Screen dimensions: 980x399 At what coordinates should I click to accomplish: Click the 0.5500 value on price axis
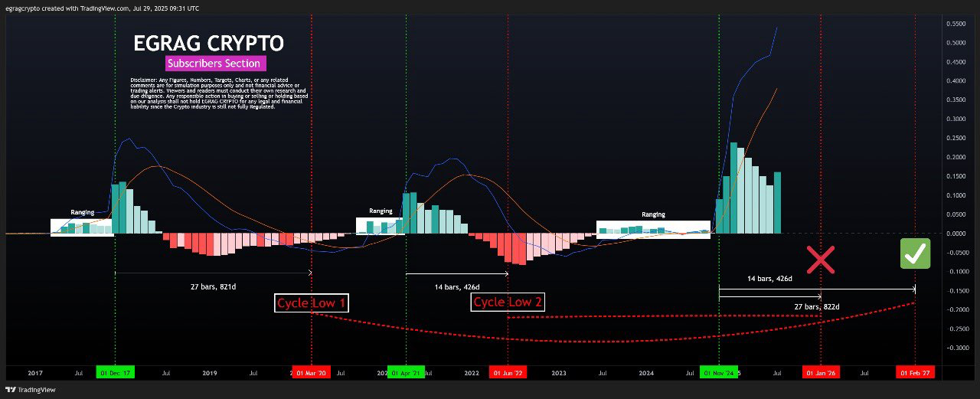(x=956, y=24)
